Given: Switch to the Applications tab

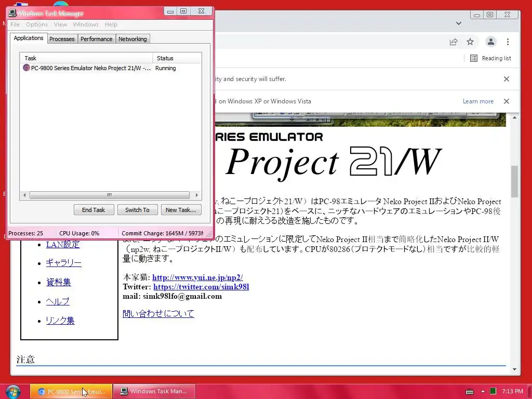Looking at the screenshot, I should 29,38.
